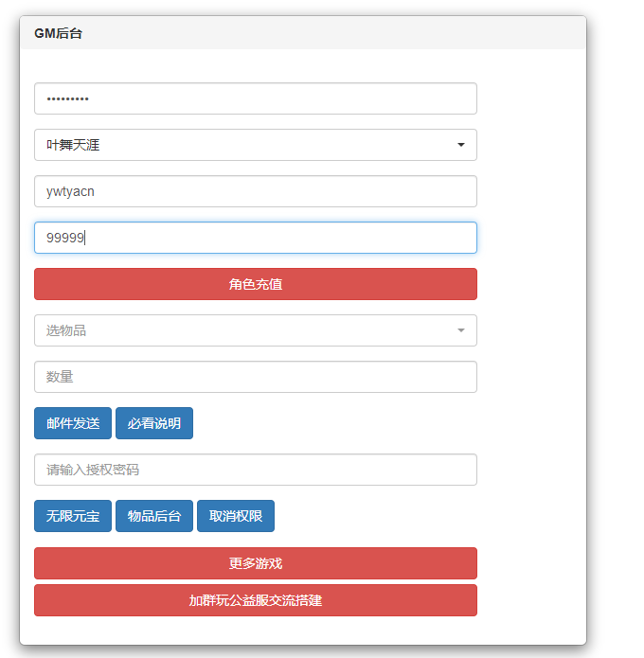
Task: Open the 更多游戏 red button
Action: (x=256, y=563)
